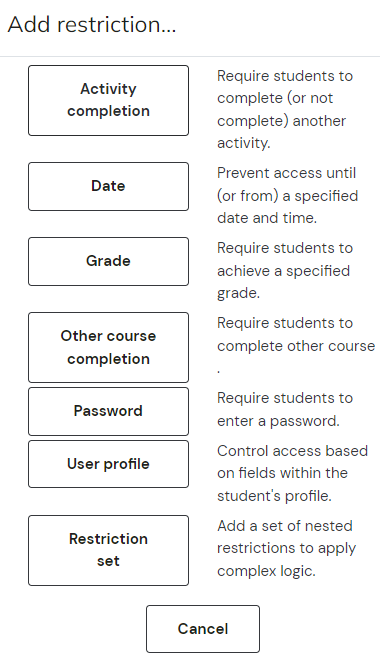380x656 pixels.
Task: Add a Restriction set
Action: (x=108, y=550)
